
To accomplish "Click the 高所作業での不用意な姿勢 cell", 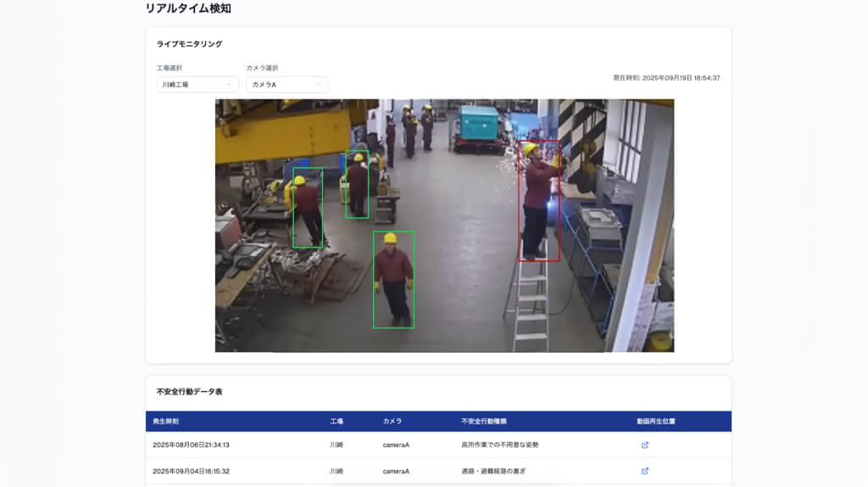I will tap(499, 445).
